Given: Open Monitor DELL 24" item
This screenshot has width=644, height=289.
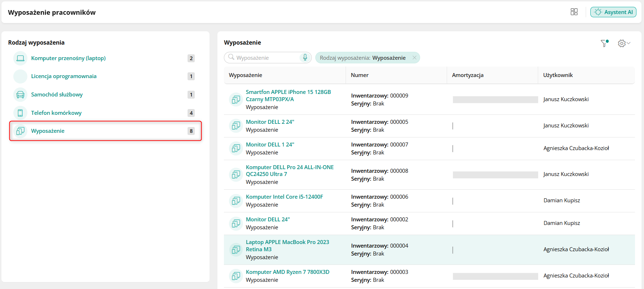Looking at the screenshot, I should pyautogui.click(x=268, y=220).
